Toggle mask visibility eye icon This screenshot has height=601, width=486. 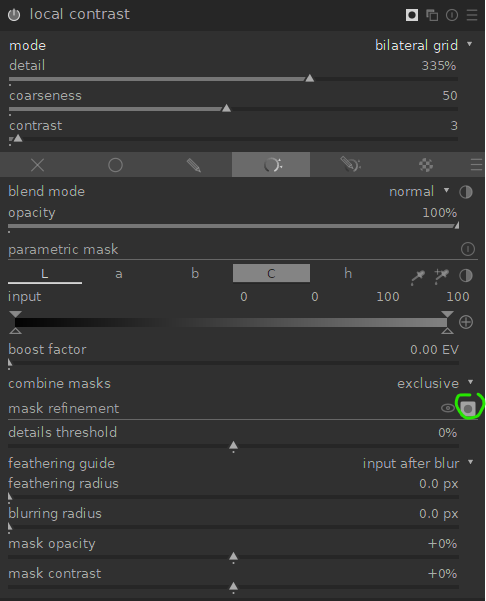447,408
